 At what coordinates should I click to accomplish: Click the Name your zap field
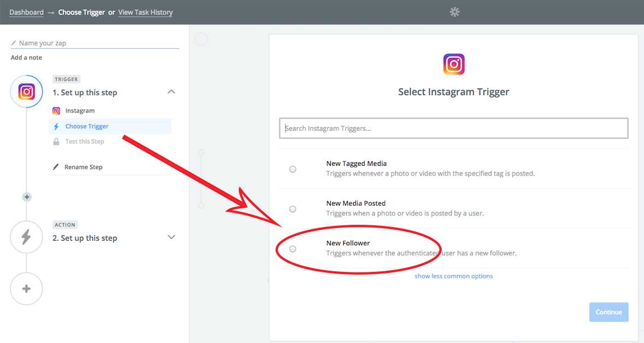[x=95, y=43]
